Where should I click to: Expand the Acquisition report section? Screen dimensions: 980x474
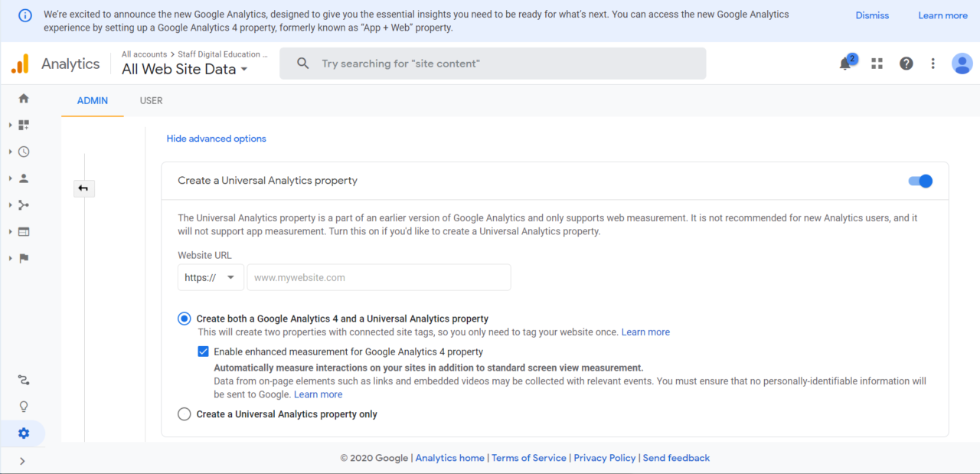(x=23, y=204)
